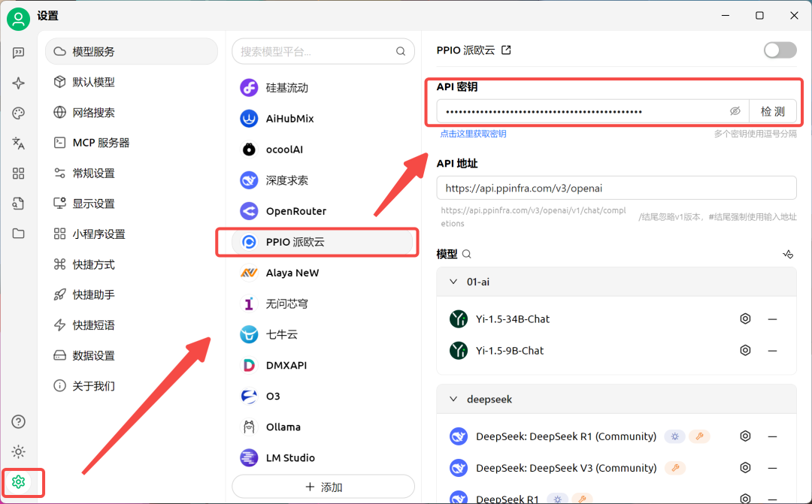
Task: Select 网络搜索 settings menu
Action: (132, 112)
